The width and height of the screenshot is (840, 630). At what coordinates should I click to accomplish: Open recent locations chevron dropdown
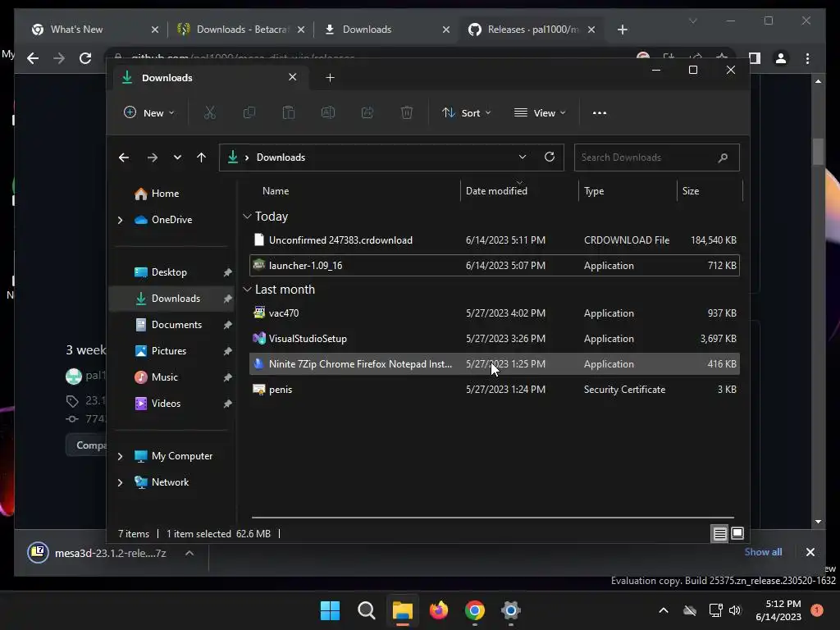pyautogui.click(x=177, y=157)
